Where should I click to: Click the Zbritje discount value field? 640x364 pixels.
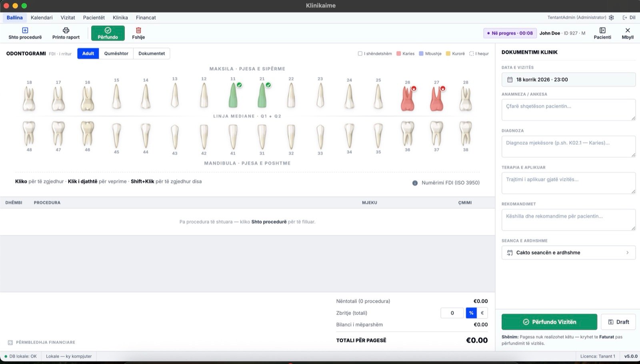[x=452, y=313]
